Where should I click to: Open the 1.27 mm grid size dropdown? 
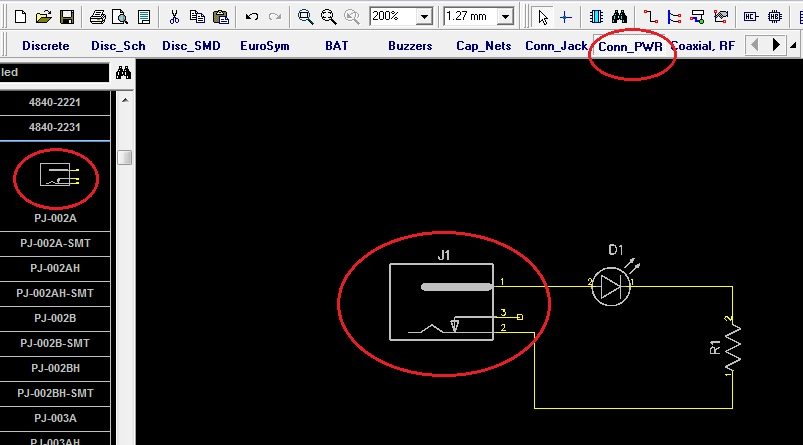[505, 17]
